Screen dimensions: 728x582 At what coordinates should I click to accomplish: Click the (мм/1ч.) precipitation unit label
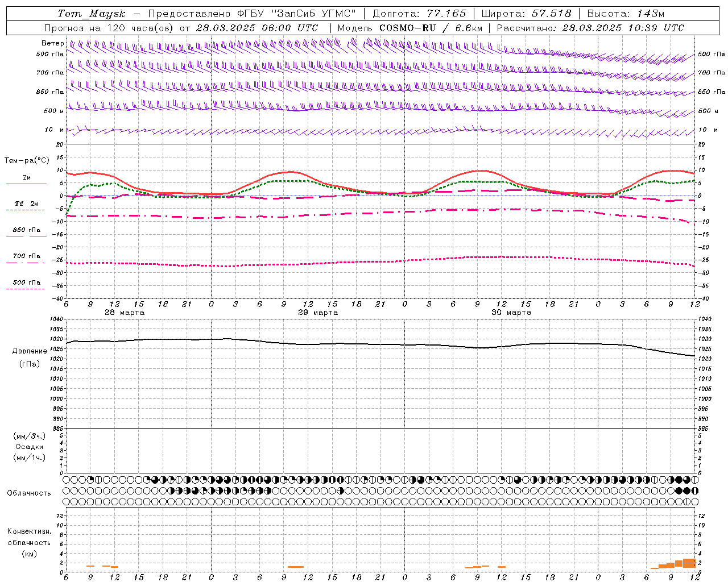[x=30, y=458]
